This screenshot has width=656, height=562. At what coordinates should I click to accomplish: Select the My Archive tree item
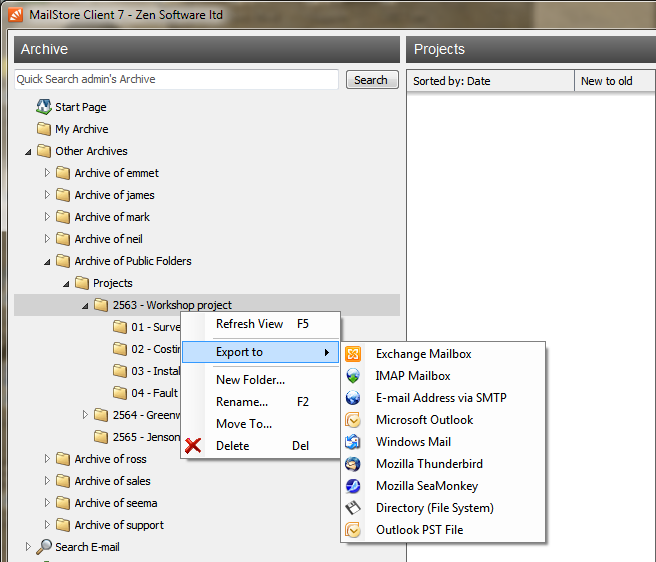[x=82, y=129]
